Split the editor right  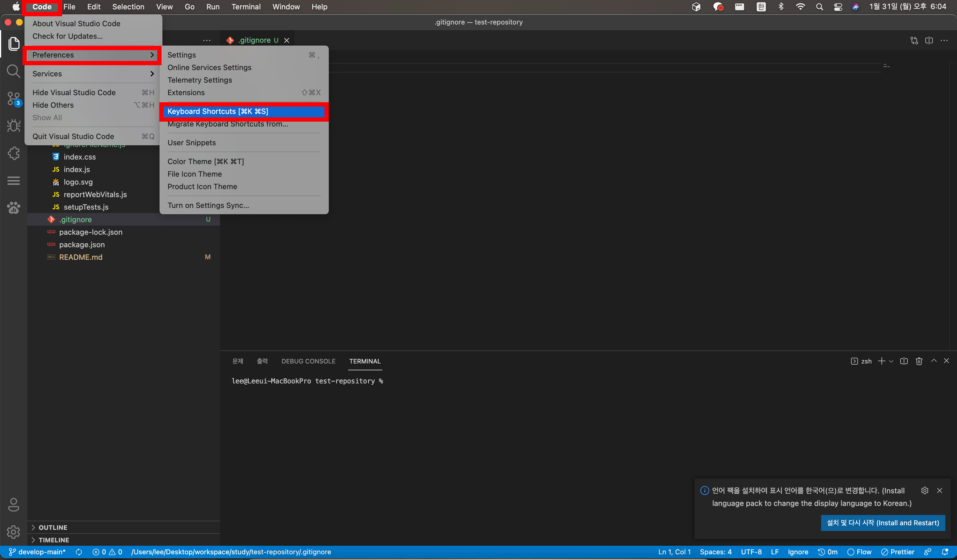(x=929, y=40)
